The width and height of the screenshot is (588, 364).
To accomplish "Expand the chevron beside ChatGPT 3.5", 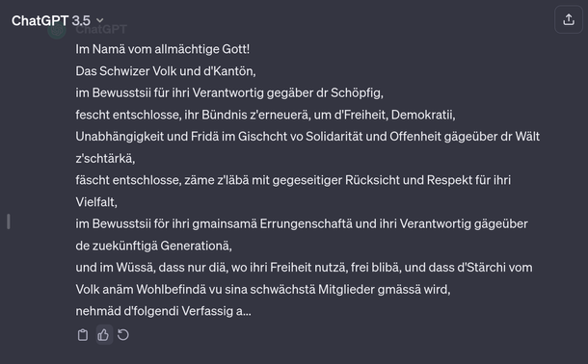I will tap(99, 20).
